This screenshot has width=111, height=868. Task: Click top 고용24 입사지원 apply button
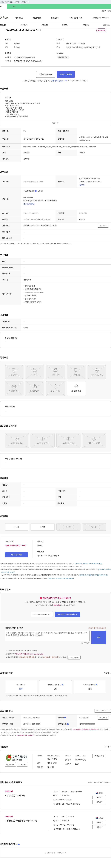click(66, 75)
